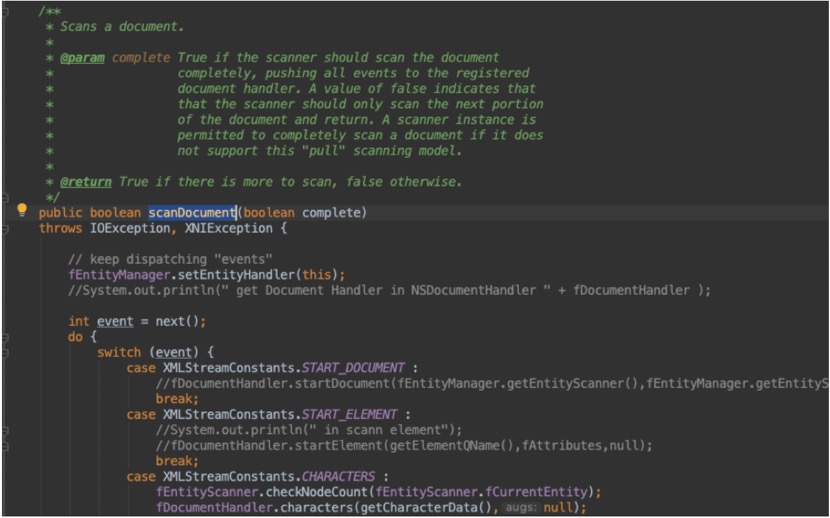The image size is (830, 518).
Task: Click the fold marker at Javadoc end
Action: click(5, 198)
